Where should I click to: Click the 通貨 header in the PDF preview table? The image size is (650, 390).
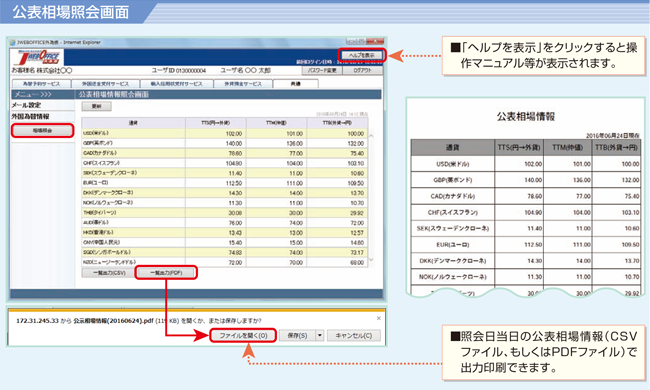coord(453,148)
